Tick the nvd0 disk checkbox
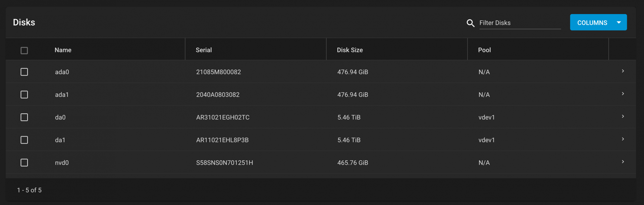This screenshot has height=205, width=644. pos(24,162)
